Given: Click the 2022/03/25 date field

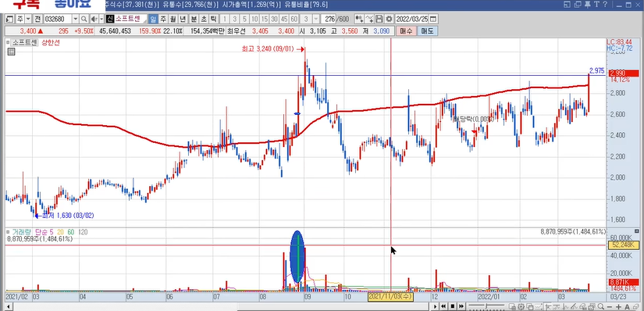Looking at the screenshot, I should coord(412,19).
